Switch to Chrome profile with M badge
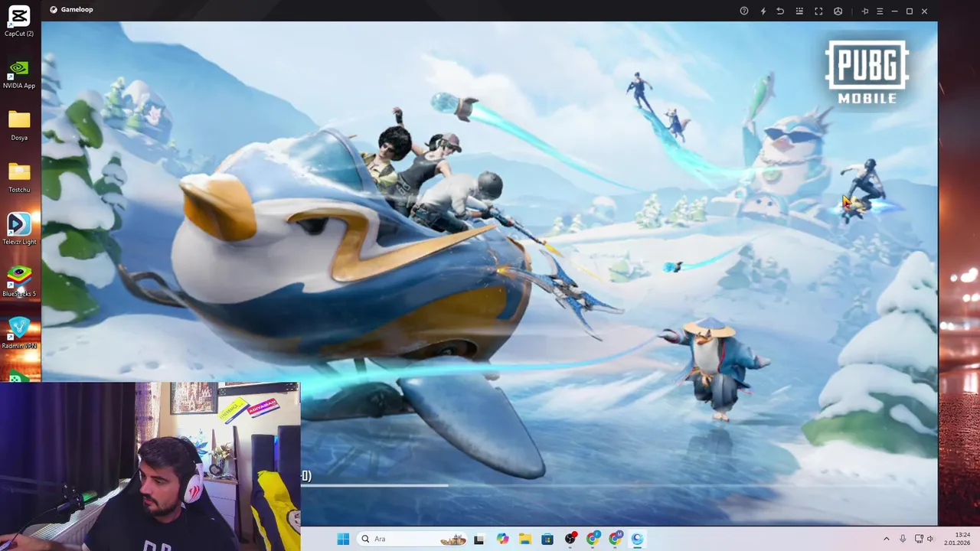The width and height of the screenshot is (980, 551). pyautogui.click(x=616, y=539)
